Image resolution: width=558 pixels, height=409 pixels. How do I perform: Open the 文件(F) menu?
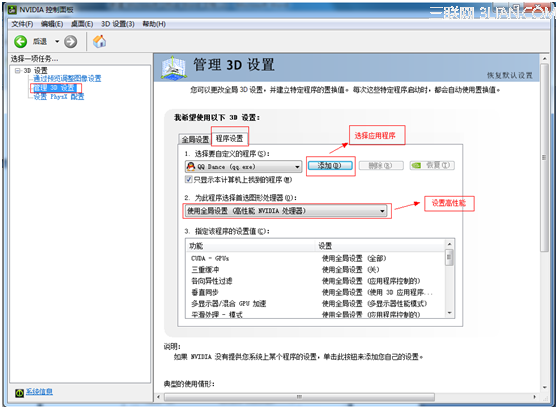(x=22, y=24)
